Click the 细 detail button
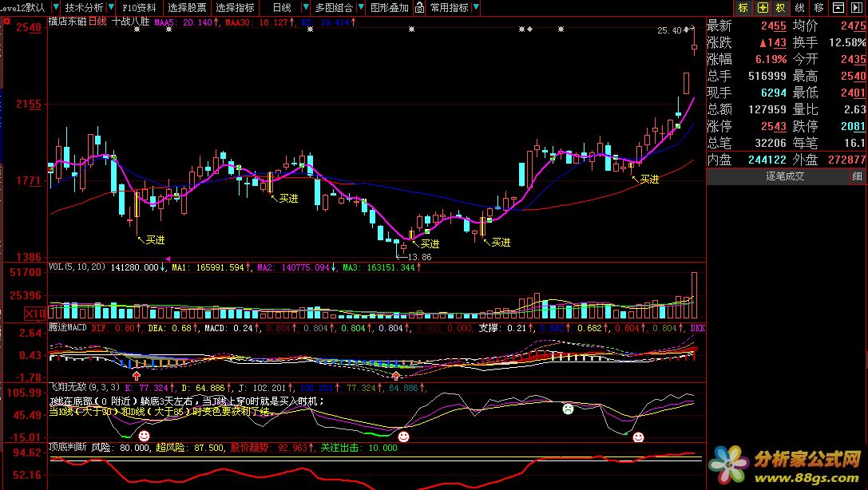 tap(857, 176)
